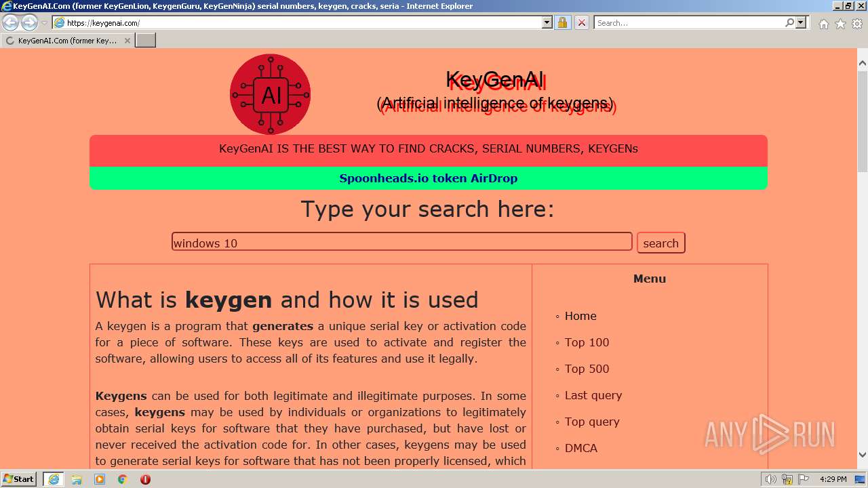Viewport: 868px width, 488px height.
Task: Click the Menu heading text
Action: tap(650, 279)
